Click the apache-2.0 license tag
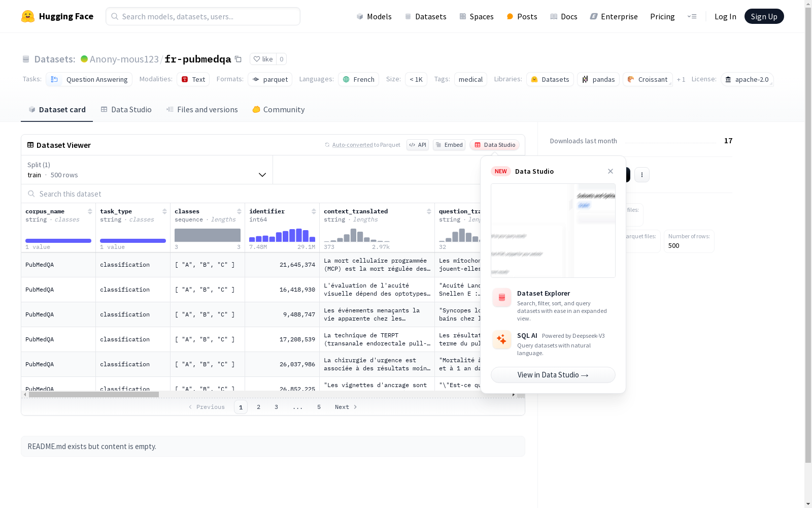 pos(747,79)
